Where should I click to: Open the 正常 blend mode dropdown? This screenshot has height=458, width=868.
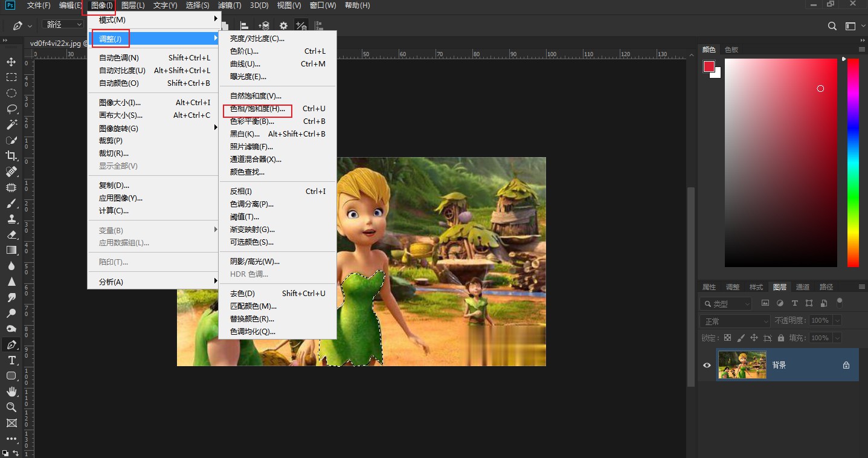(x=735, y=321)
